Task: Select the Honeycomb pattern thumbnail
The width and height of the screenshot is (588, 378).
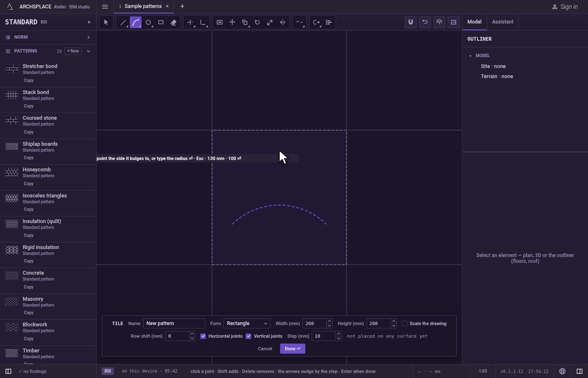Action: pyautogui.click(x=12, y=172)
